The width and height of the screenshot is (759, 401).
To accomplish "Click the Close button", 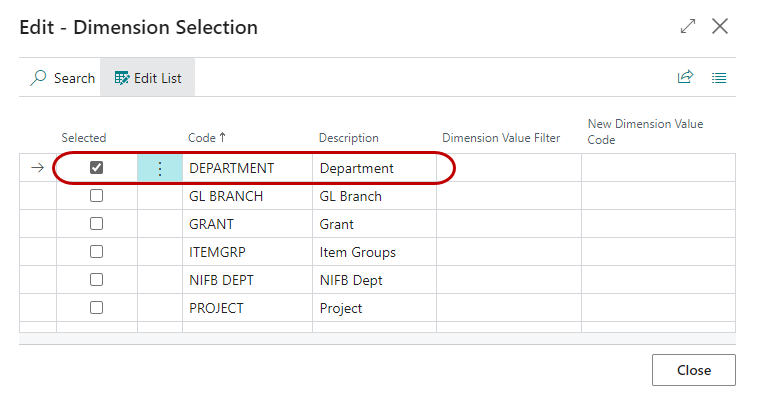I will click(x=693, y=370).
